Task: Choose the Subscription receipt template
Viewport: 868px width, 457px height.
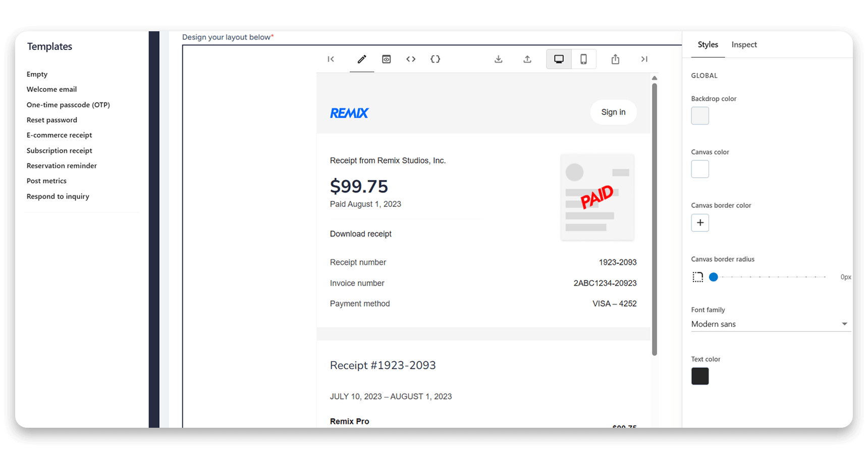Action: coord(60,150)
